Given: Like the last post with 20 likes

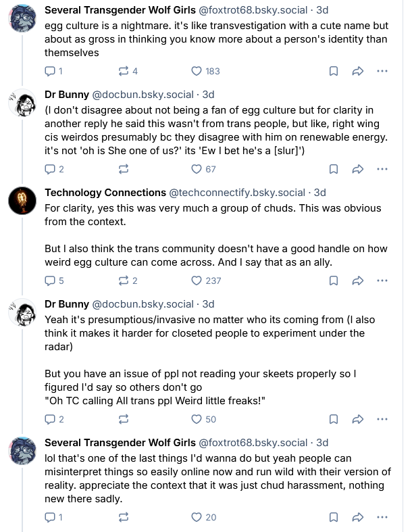Looking at the screenshot, I should tap(197, 517).
